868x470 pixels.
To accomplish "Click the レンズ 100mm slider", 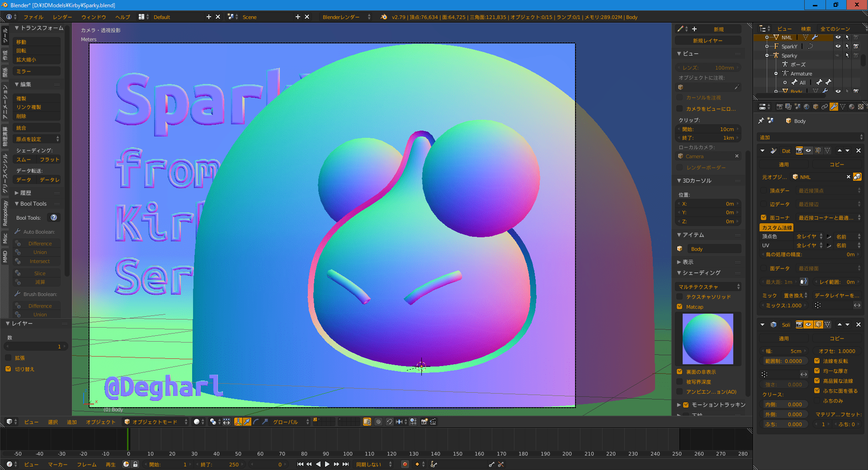I will (708, 68).
